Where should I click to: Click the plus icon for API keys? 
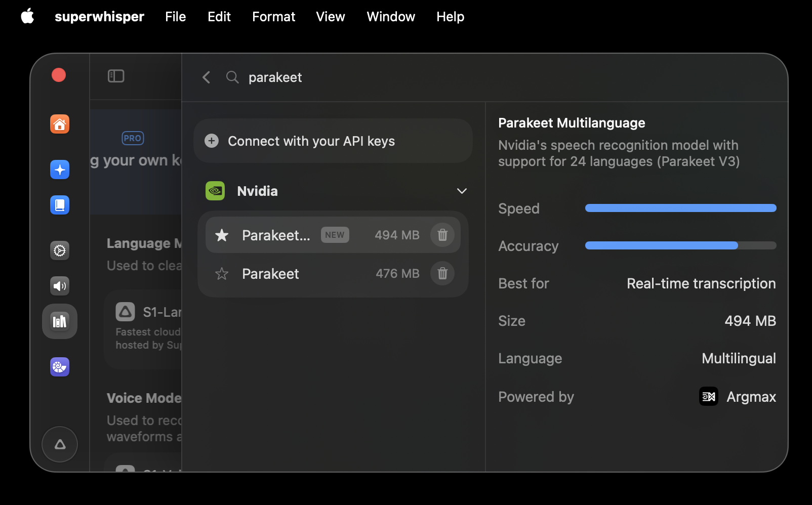pyautogui.click(x=212, y=141)
